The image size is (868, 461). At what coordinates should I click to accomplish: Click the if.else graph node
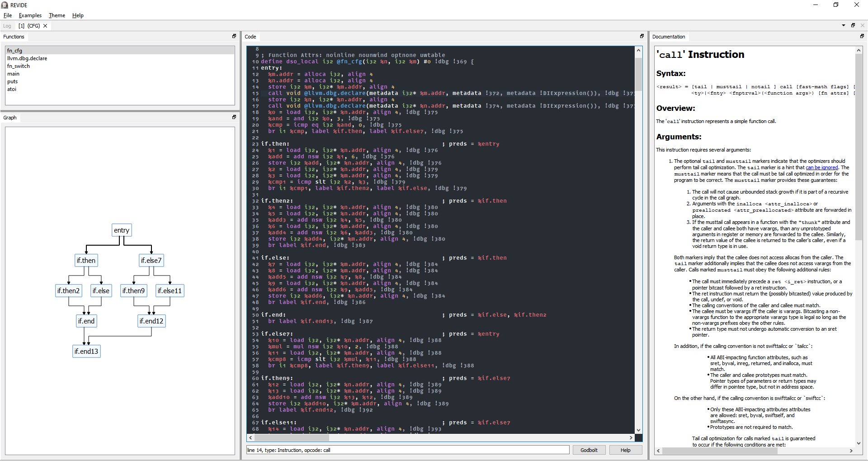pyautogui.click(x=101, y=291)
